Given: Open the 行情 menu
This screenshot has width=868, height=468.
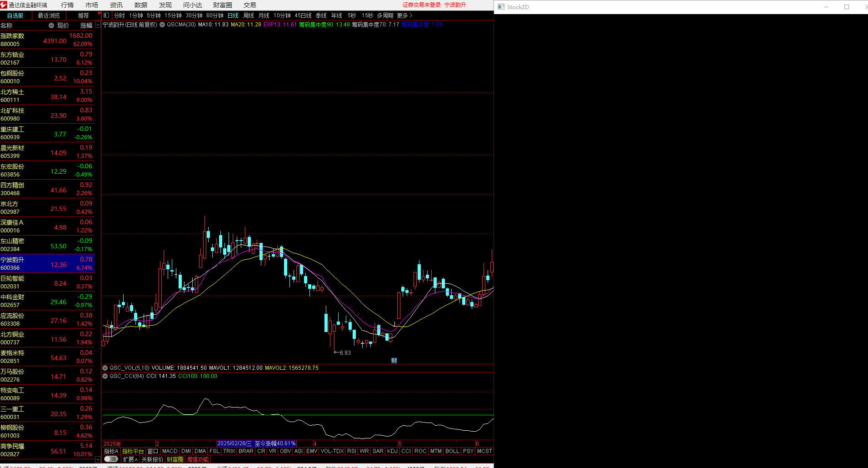Looking at the screenshot, I should pos(67,5).
